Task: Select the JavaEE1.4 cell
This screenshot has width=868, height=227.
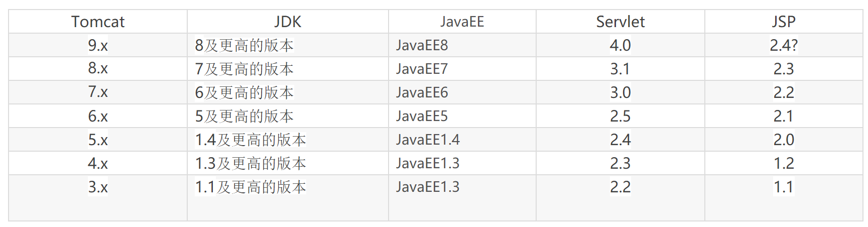Action: 428,140
